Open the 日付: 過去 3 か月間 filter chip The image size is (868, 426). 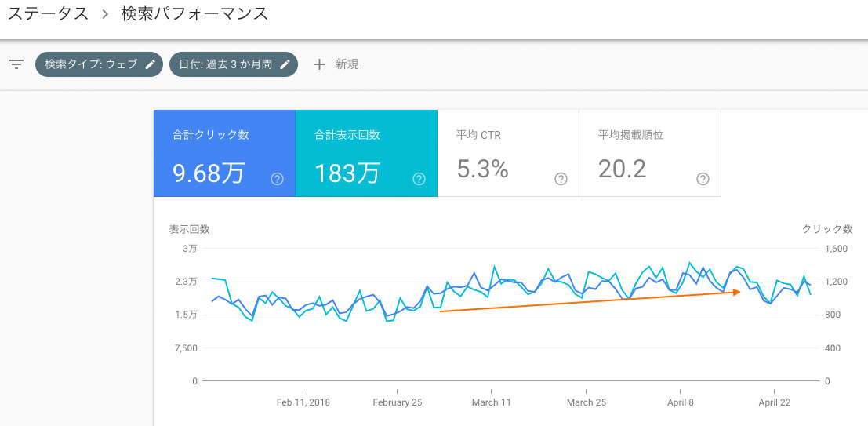click(x=225, y=64)
